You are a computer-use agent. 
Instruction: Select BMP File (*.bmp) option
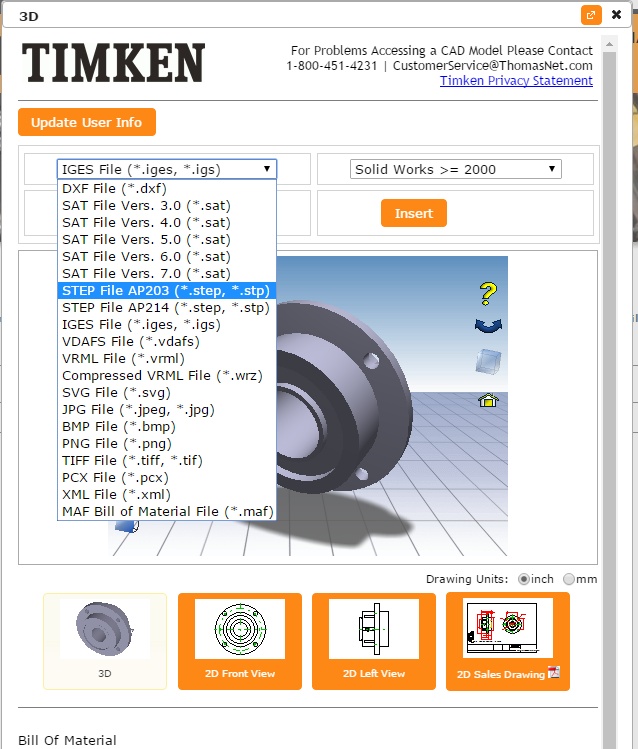click(167, 427)
